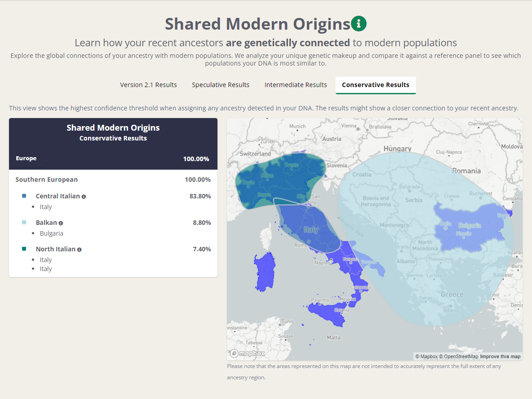The height and width of the screenshot is (399, 532).
Task: Open the Balkan info icon
Action: [x=61, y=223]
